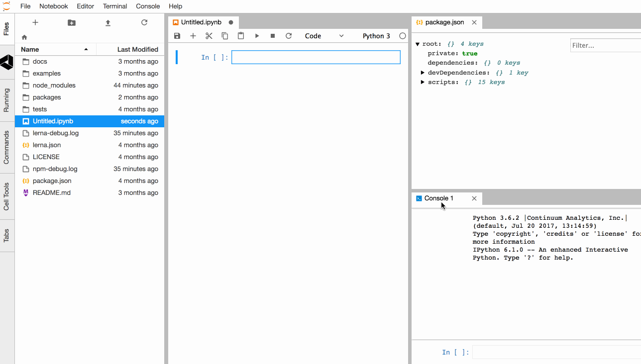641x364 pixels.
Task: Open a new launcher with the plus icon
Action: [x=35, y=22]
